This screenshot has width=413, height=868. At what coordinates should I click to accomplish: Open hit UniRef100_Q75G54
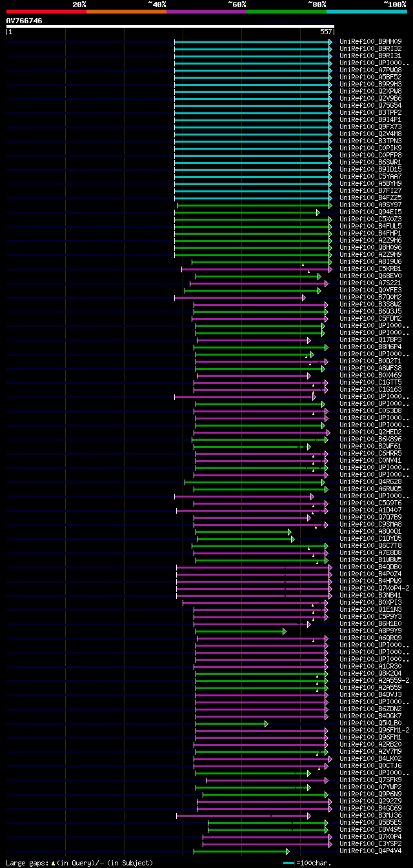[372, 106]
